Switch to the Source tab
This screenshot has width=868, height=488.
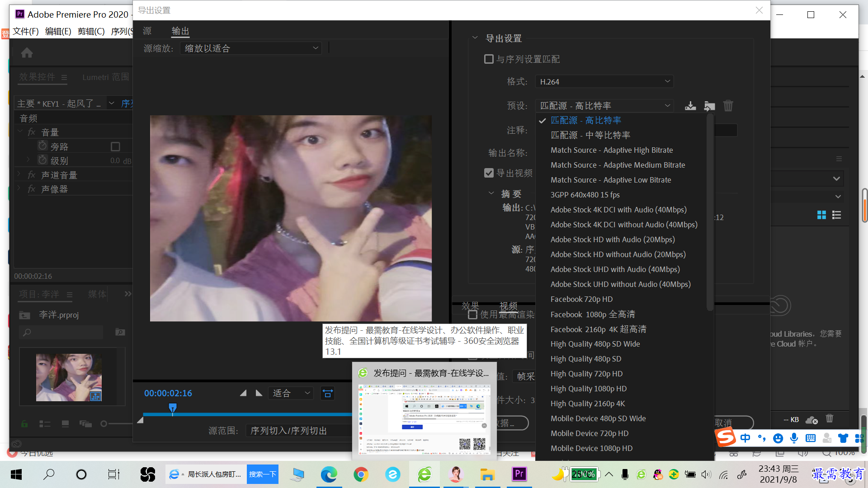point(147,31)
